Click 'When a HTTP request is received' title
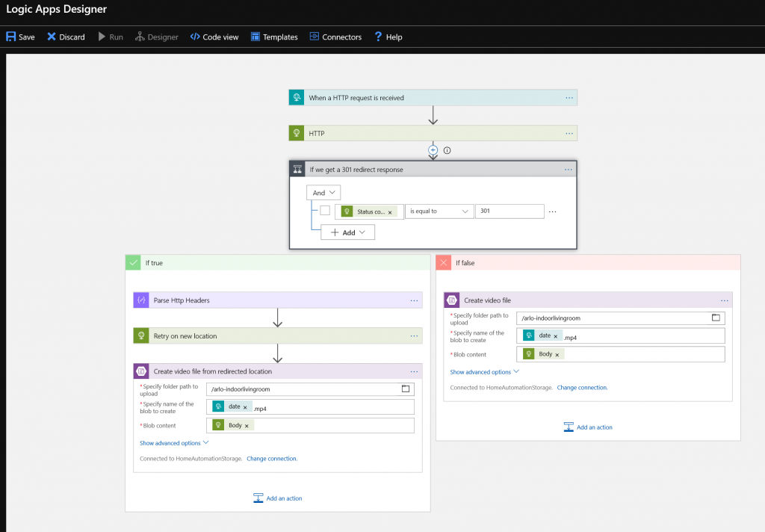765x532 pixels. 356,98
